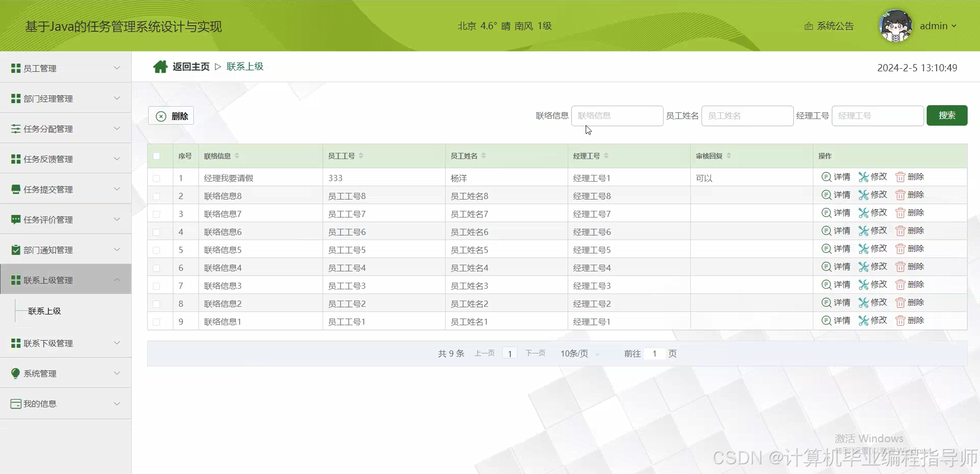Click the top 删除 batch button
The width and height of the screenshot is (980, 474).
[x=171, y=116]
